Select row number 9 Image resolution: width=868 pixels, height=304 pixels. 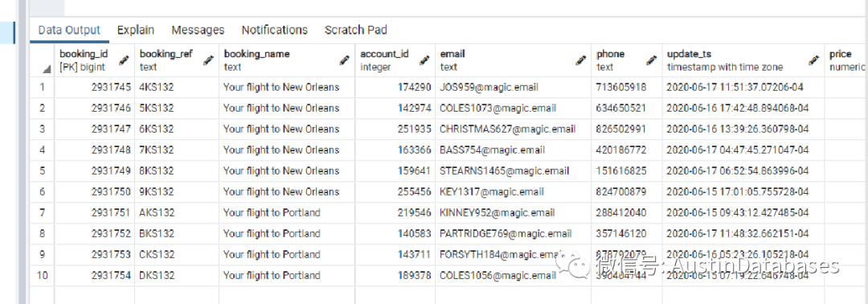42,255
